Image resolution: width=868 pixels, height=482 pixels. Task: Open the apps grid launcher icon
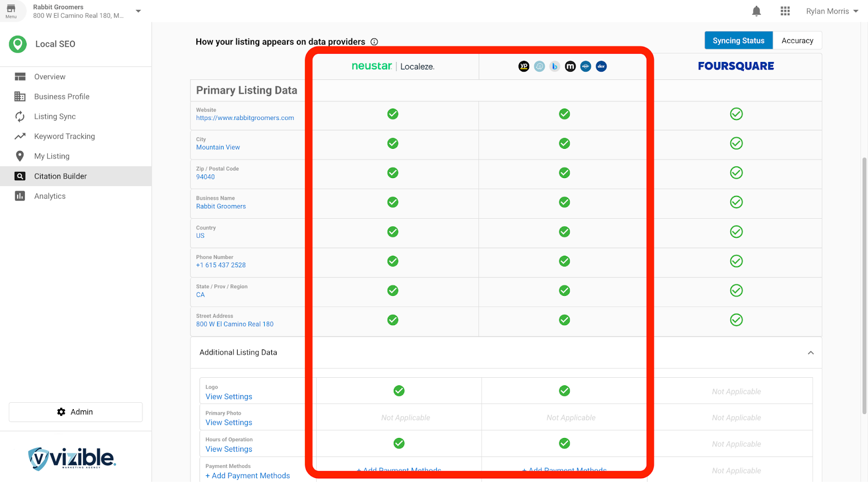785,11
